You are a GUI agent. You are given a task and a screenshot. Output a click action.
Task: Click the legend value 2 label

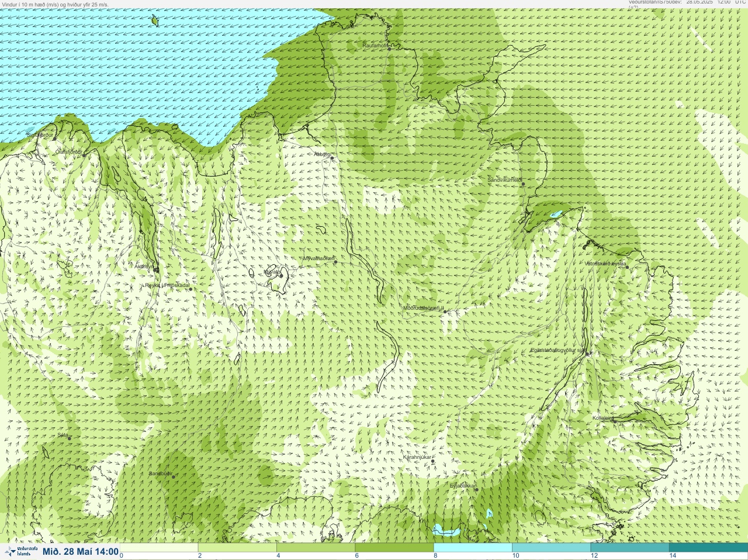tap(200, 556)
